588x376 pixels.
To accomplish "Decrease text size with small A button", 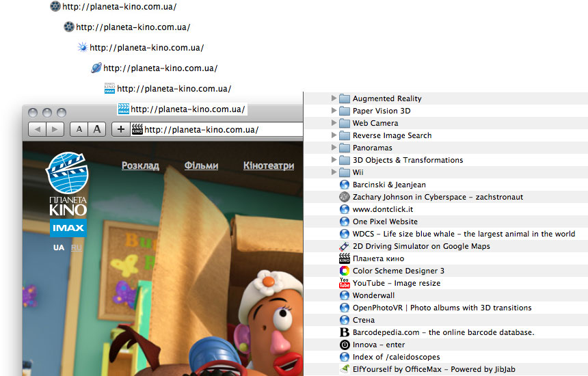I will pyautogui.click(x=79, y=129).
